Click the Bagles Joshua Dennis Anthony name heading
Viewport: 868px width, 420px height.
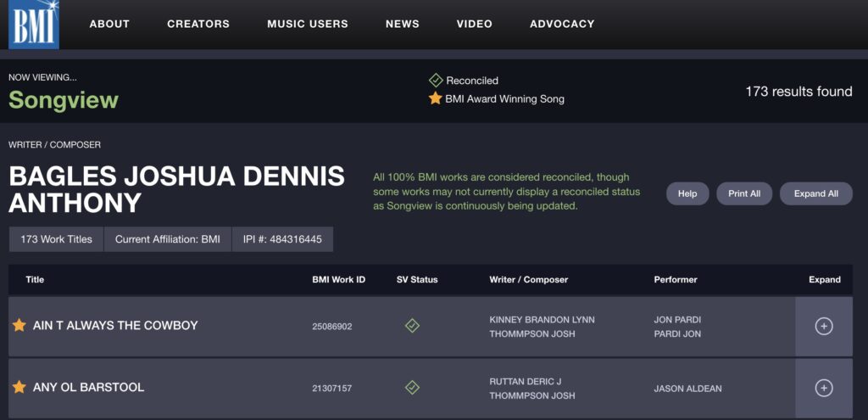(176, 189)
